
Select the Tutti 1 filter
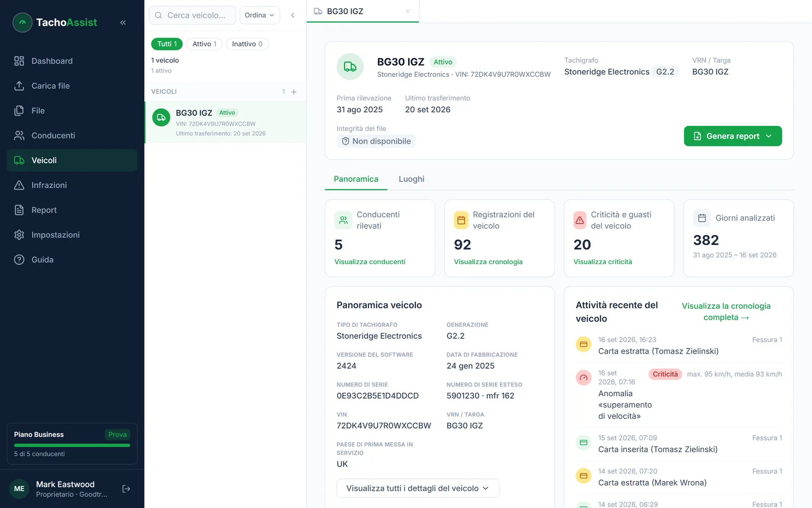167,44
